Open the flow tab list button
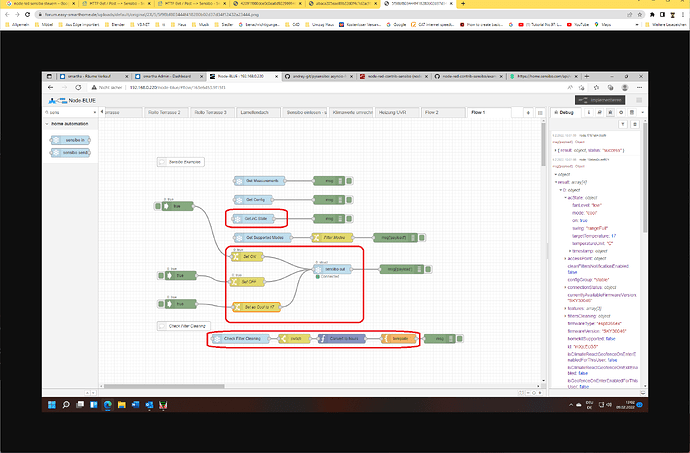This screenshot has width=690, height=453. pos(542,113)
